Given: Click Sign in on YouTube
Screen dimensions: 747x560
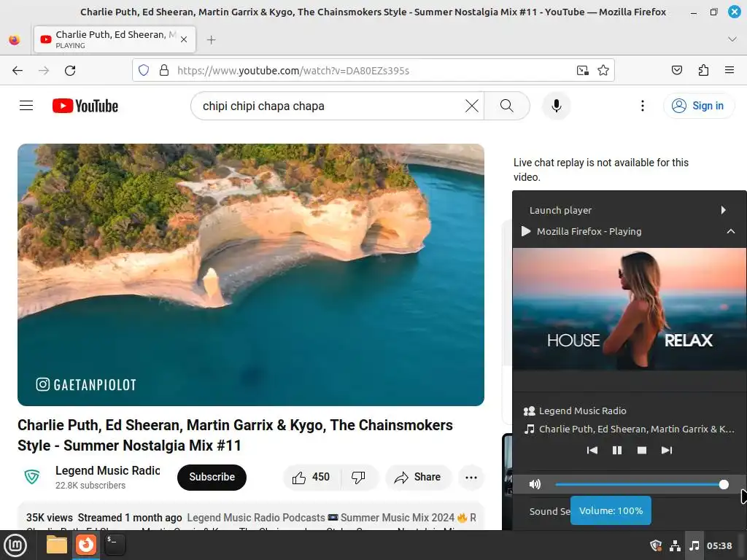Looking at the screenshot, I should [699, 106].
